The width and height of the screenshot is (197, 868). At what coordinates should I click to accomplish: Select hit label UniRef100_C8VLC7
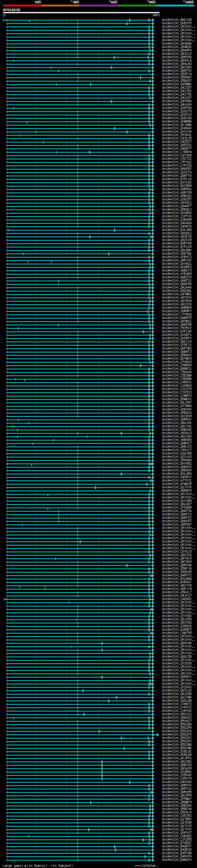click(177, 450)
